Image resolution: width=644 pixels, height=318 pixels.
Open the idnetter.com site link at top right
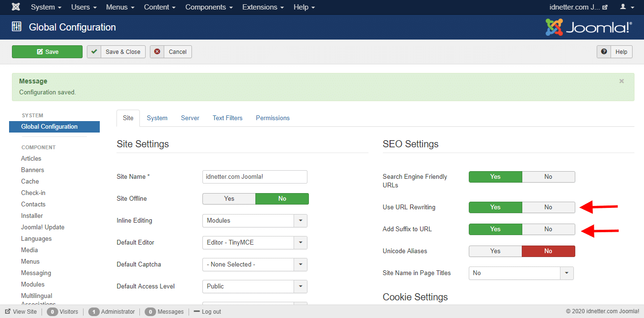point(579,7)
